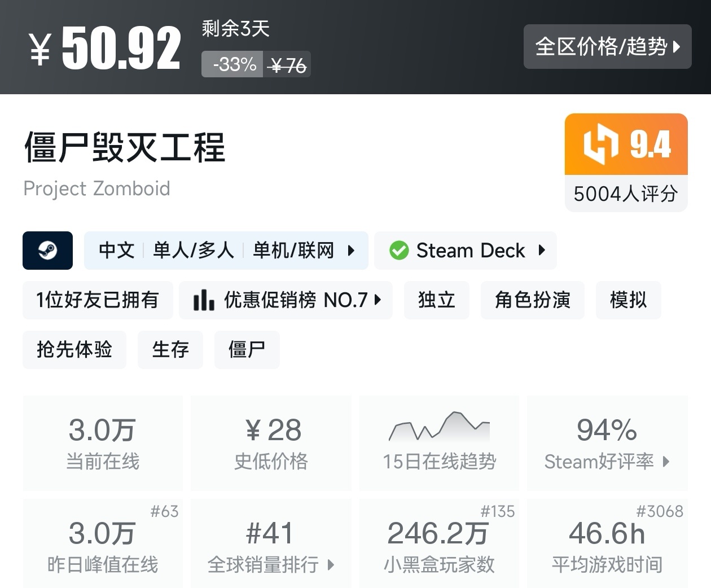Click the 独立 genre tag
Viewport: 711px width, 588px height.
pos(437,300)
